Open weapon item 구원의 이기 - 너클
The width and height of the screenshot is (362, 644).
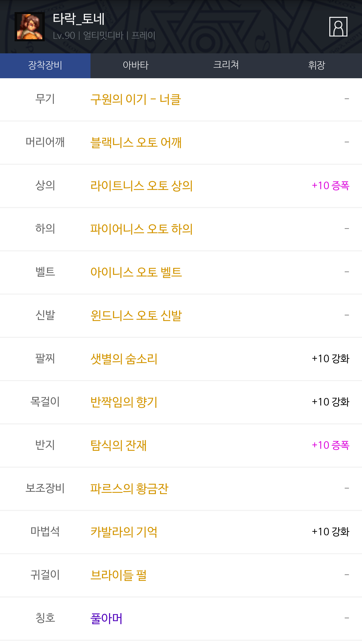(135, 99)
